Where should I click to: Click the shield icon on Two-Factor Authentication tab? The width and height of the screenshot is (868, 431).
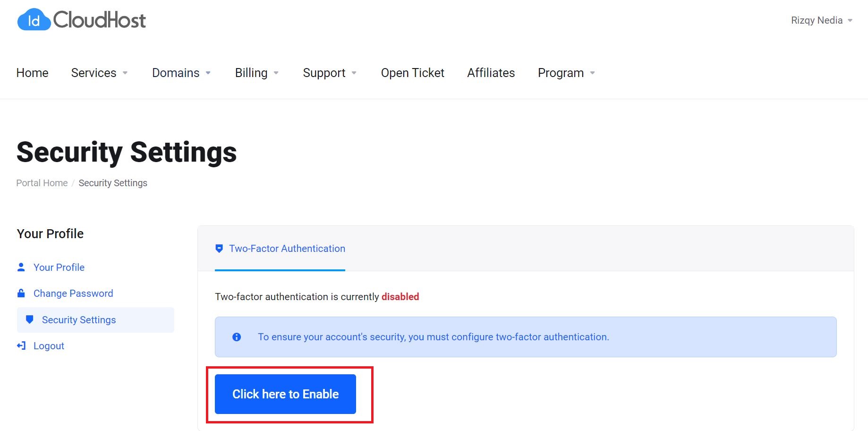coord(219,248)
